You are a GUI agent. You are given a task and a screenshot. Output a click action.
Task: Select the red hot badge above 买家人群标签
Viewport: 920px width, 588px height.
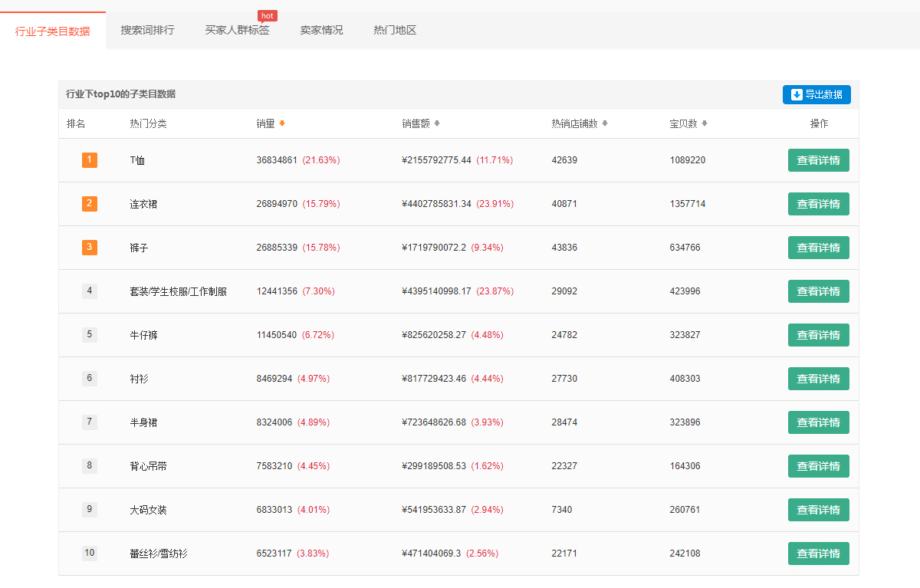coord(267,16)
